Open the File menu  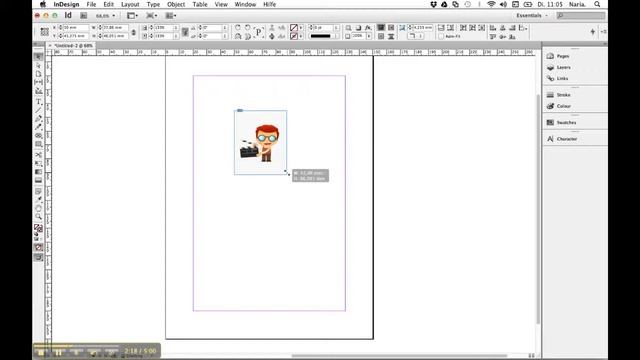91,4
